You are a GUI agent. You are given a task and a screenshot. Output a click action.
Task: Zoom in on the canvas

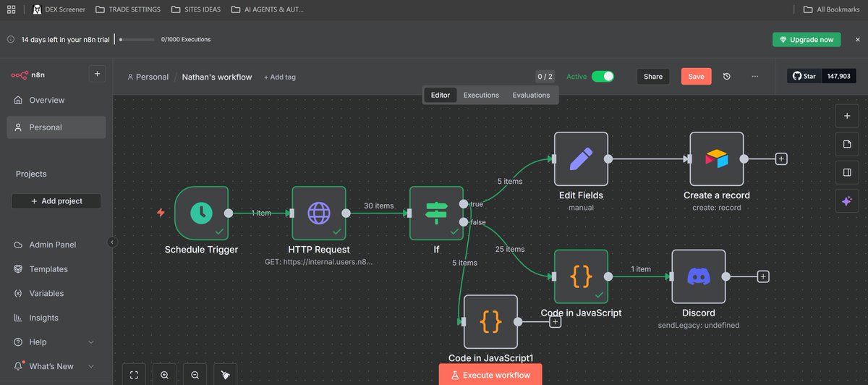pyautogui.click(x=164, y=375)
